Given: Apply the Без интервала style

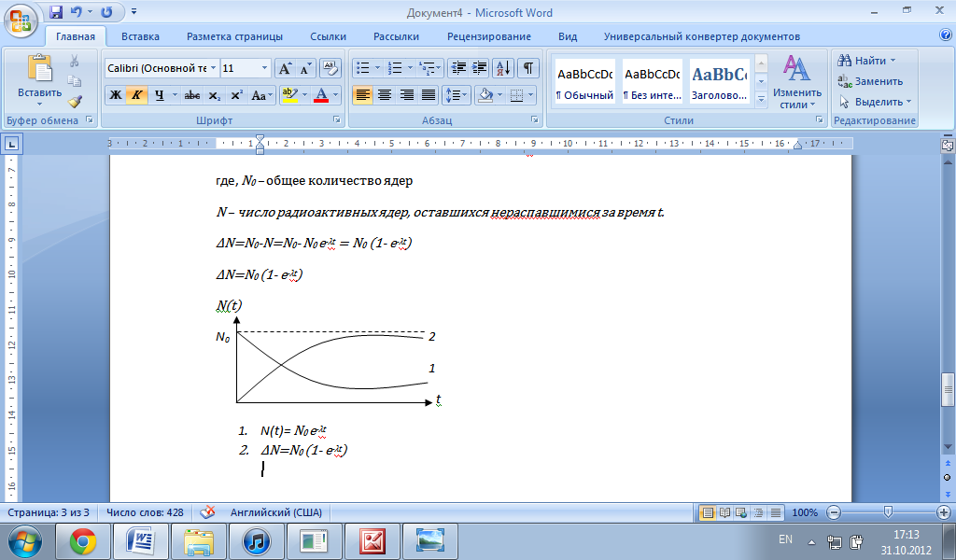Looking at the screenshot, I should (652, 81).
